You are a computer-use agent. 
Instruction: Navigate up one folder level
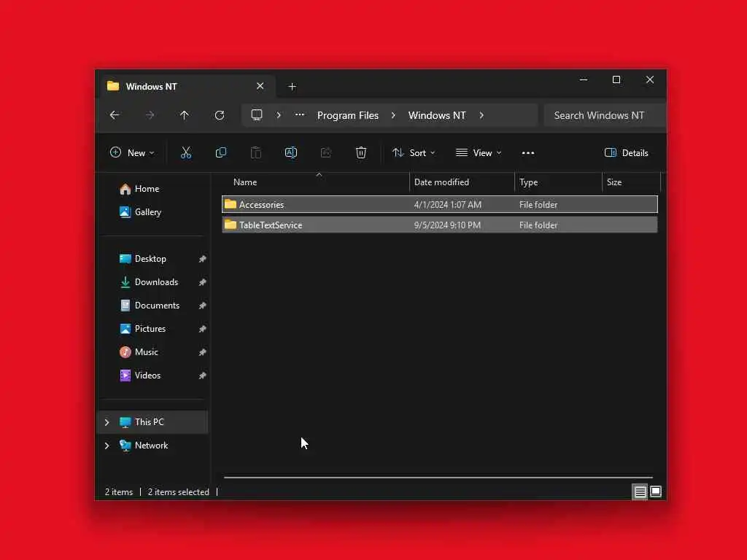[x=185, y=115]
